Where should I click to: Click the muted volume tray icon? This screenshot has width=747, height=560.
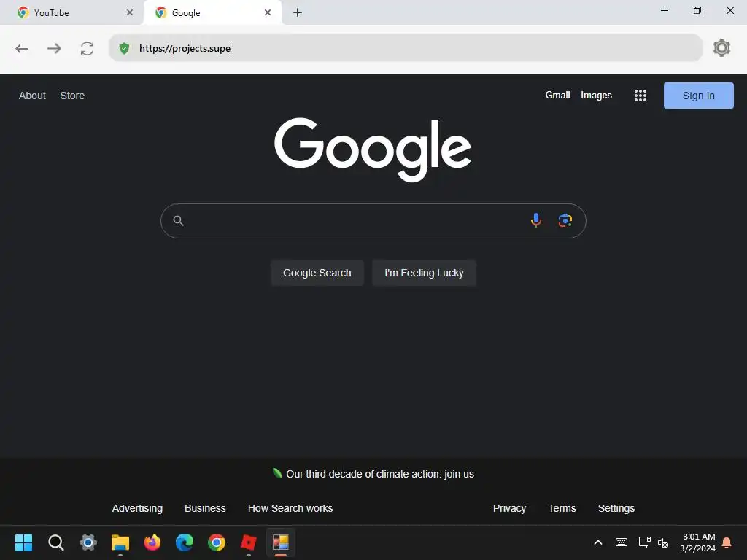(663, 542)
